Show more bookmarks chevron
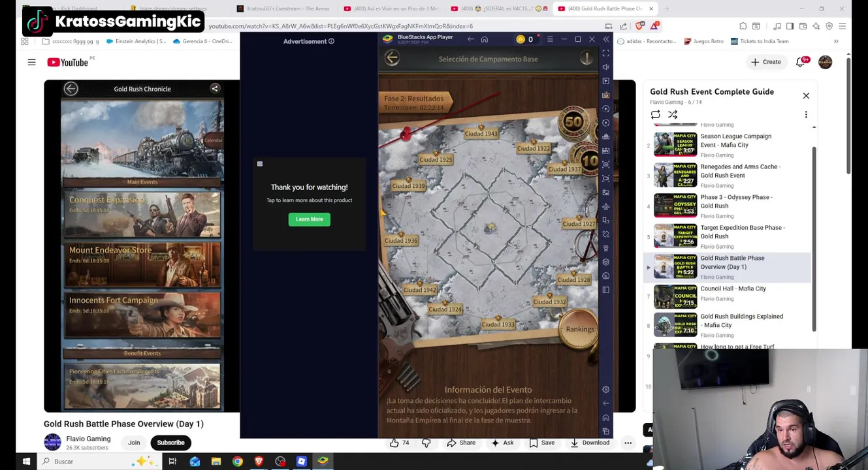Image resolution: width=868 pixels, height=470 pixels. (835, 41)
